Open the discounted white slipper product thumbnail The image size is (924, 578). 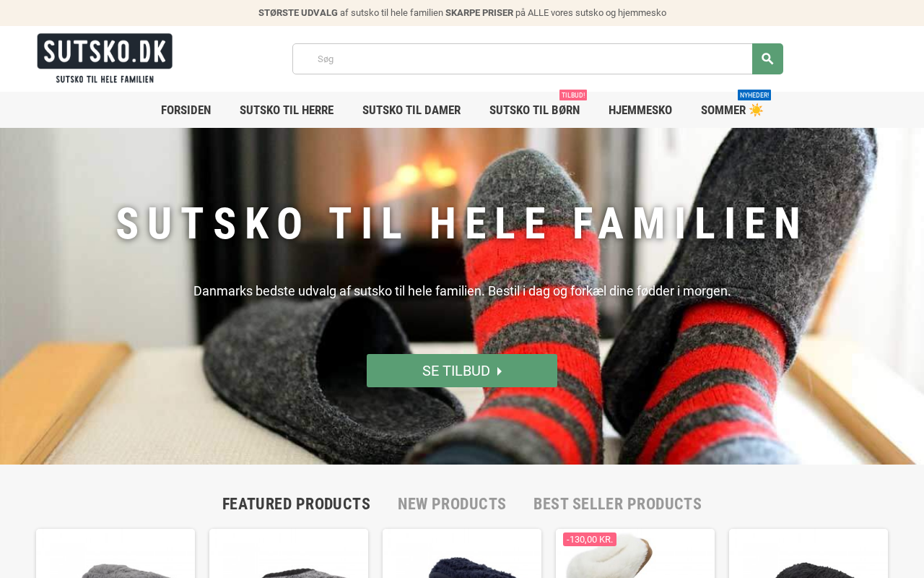[635, 555]
